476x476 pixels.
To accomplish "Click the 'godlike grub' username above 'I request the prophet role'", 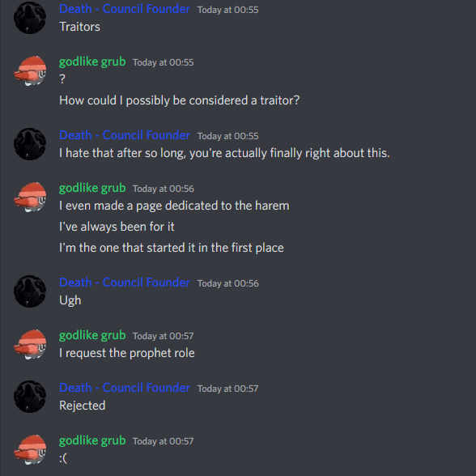I will coord(92,335).
